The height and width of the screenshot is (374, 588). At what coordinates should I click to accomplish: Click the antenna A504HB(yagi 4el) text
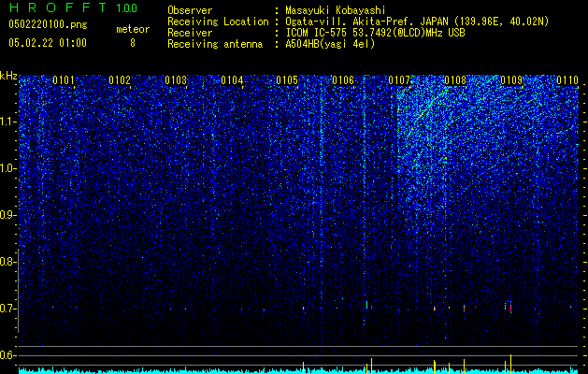330,44
